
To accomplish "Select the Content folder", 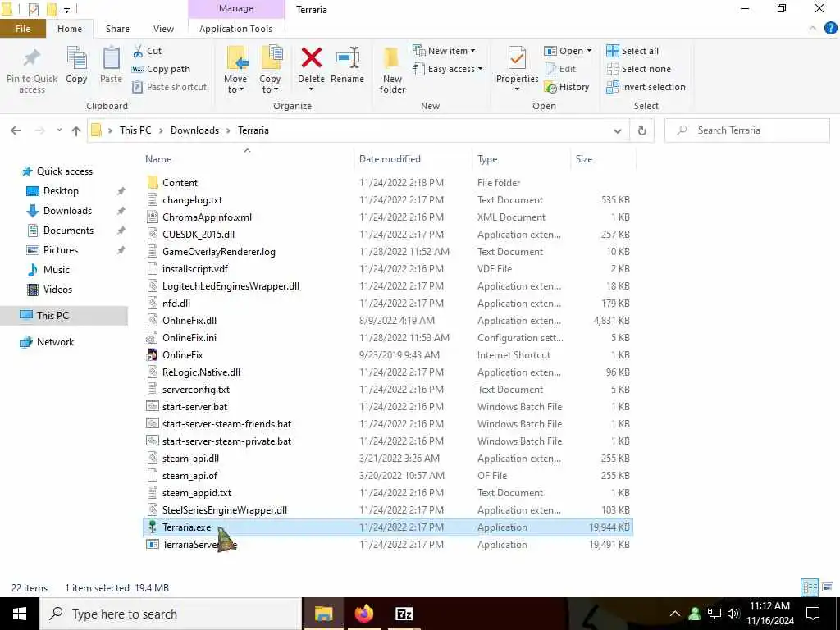I will [180, 183].
